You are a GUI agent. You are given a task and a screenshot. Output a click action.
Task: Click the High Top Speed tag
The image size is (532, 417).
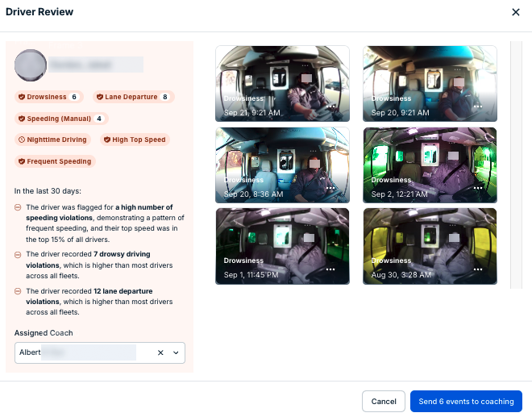[x=135, y=140]
